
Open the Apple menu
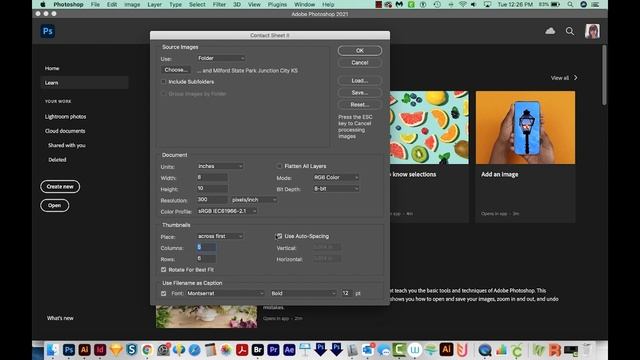click(x=43, y=4)
